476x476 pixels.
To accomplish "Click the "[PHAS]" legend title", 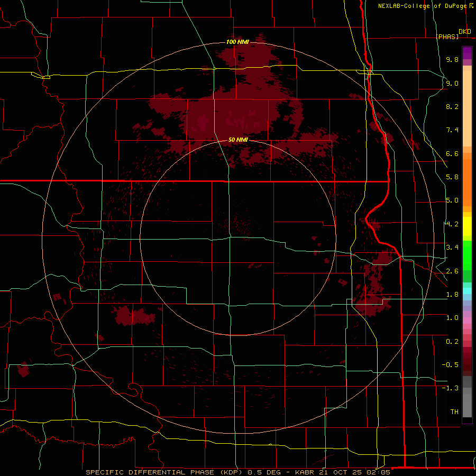I will point(447,36).
